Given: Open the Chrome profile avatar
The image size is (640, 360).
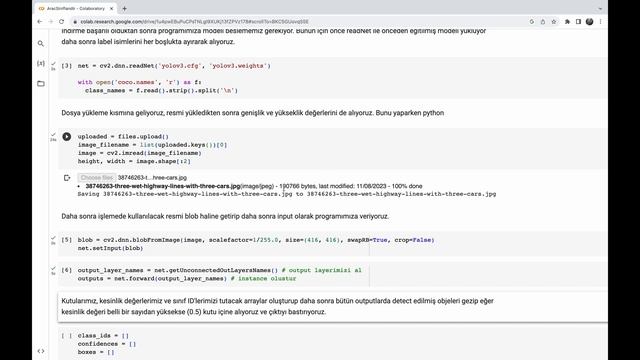Looking at the screenshot, I should click(x=589, y=22).
